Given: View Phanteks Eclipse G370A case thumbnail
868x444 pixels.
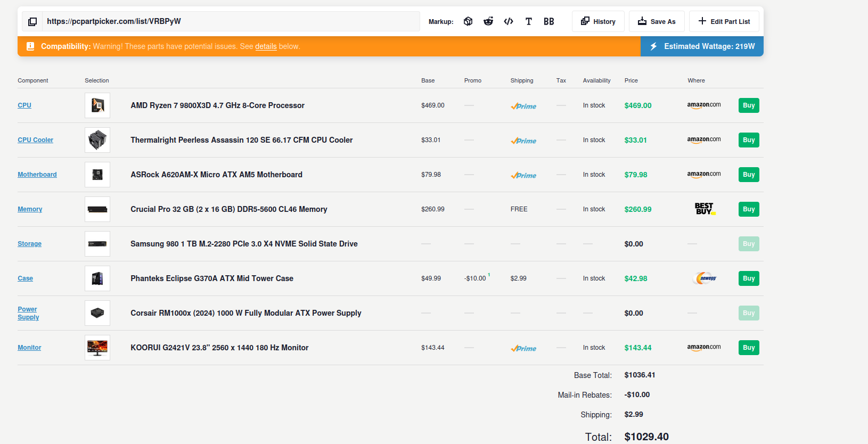Looking at the screenshot, I should coord(97,278).
